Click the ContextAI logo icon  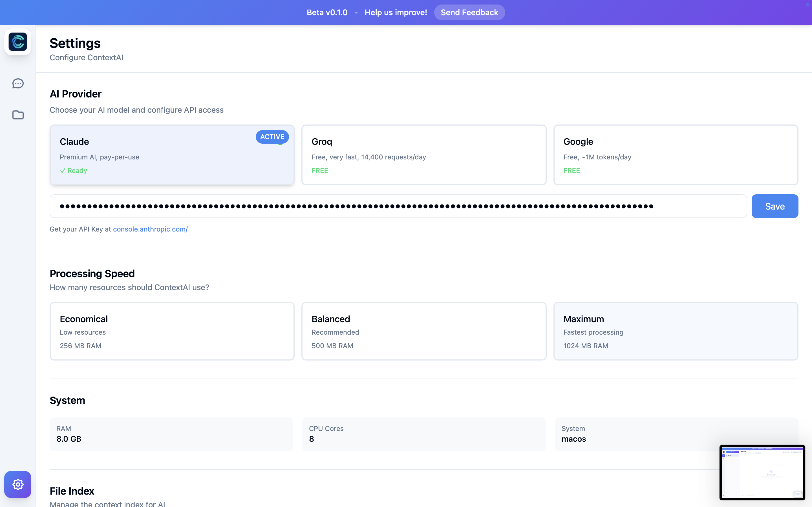[x=18, y=42]
